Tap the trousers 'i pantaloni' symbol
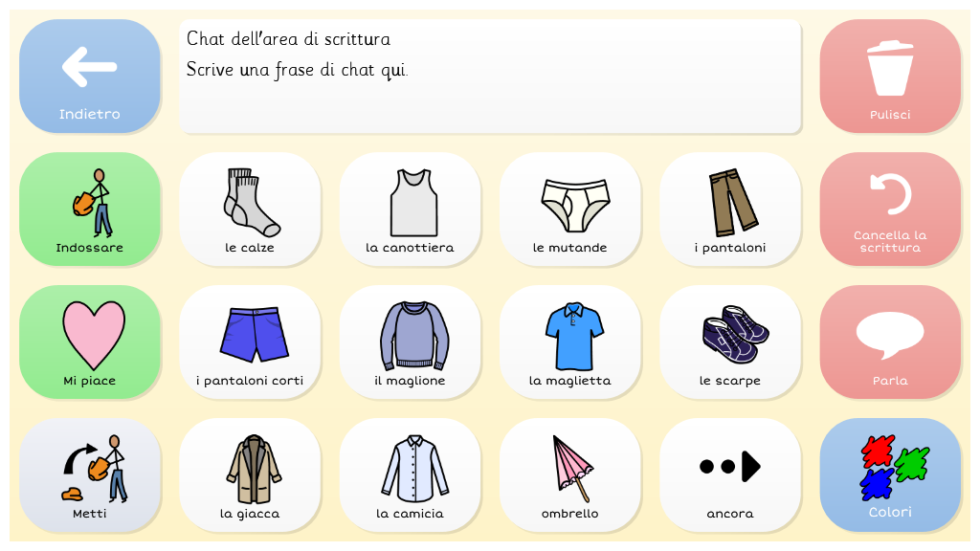Viewport: 980px width, 551px height. click(x=730, y=209)
